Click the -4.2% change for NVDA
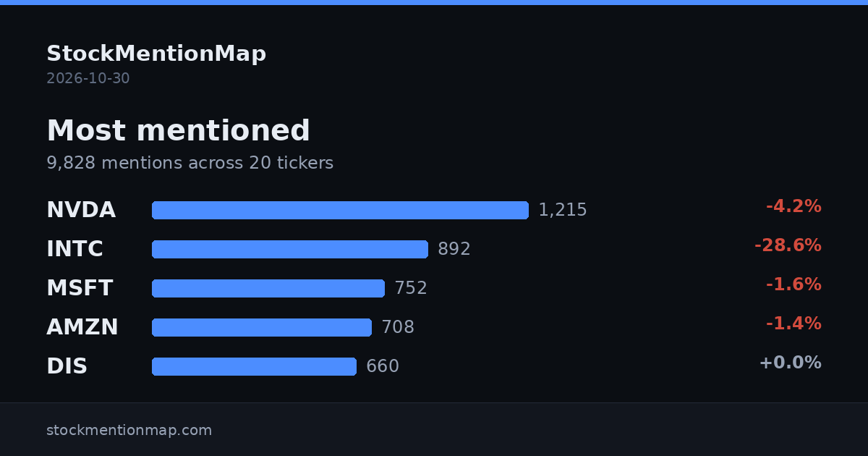Screen dimensions: 868x456 click(793, 207)
